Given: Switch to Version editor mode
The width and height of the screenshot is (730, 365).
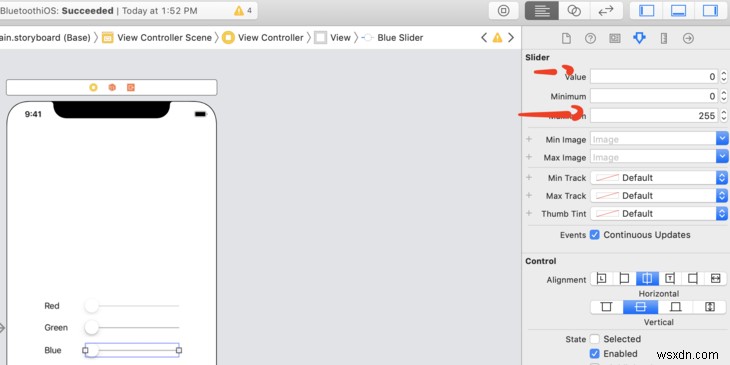Looking at the screenshot, I should (x=606, y=11).
